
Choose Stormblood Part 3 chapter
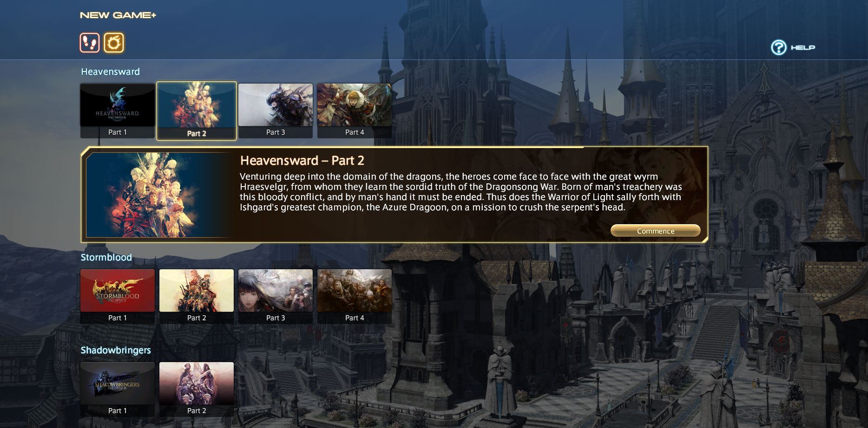[276, 296]
